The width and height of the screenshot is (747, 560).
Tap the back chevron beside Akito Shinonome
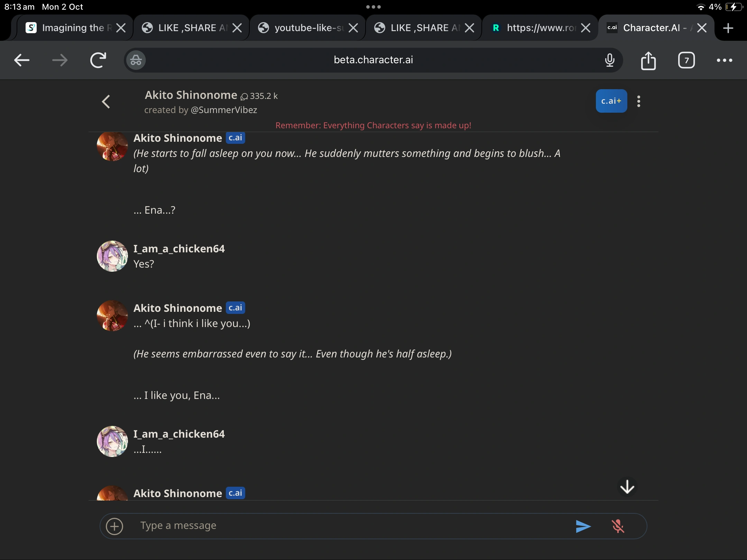106,101
